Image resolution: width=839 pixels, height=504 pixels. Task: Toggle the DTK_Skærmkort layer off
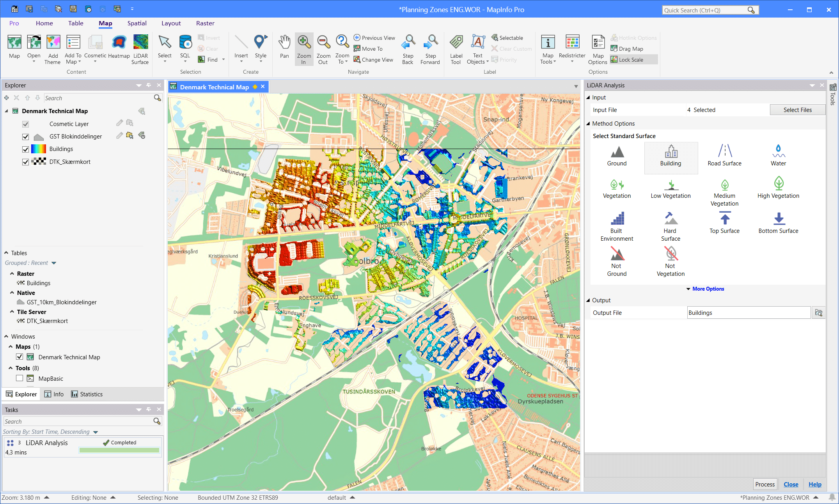[x=25, y=161]
